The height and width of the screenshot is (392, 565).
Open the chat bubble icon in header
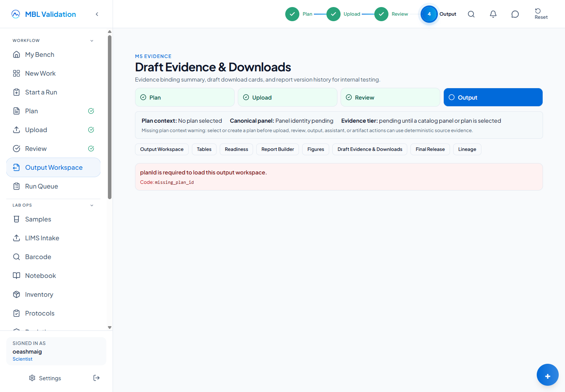coord(515,14)
